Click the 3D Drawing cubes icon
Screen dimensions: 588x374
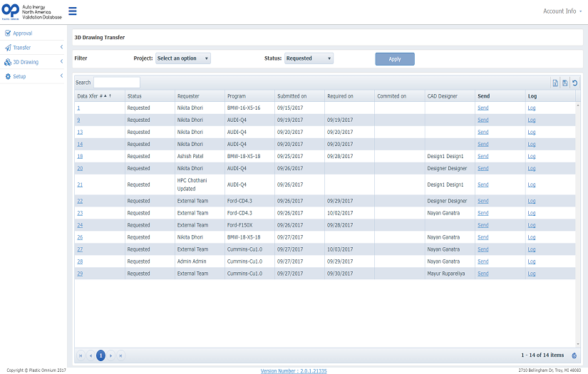8,62
